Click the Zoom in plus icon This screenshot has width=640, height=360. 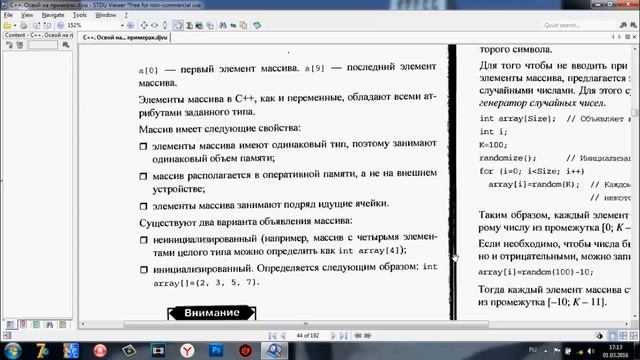coord(131,25)
